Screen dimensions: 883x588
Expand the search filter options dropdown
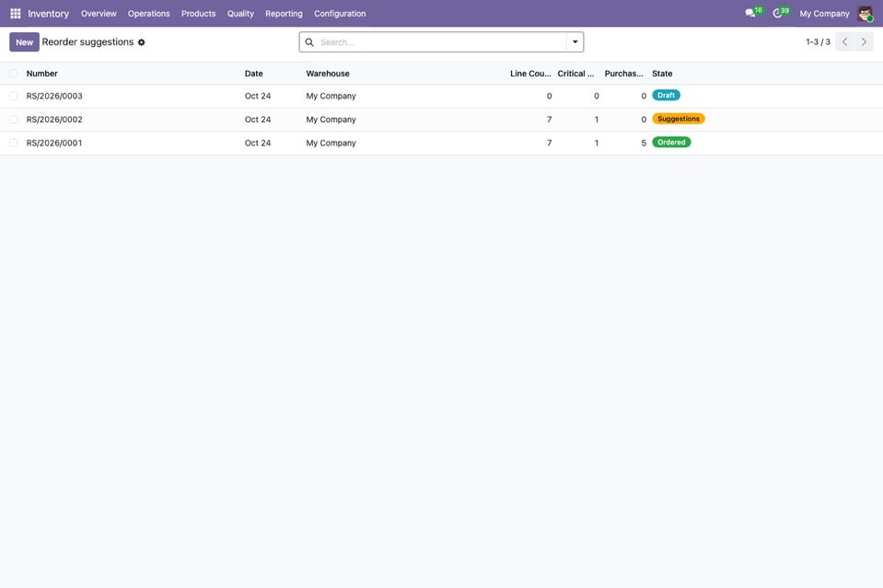[575, 42]
